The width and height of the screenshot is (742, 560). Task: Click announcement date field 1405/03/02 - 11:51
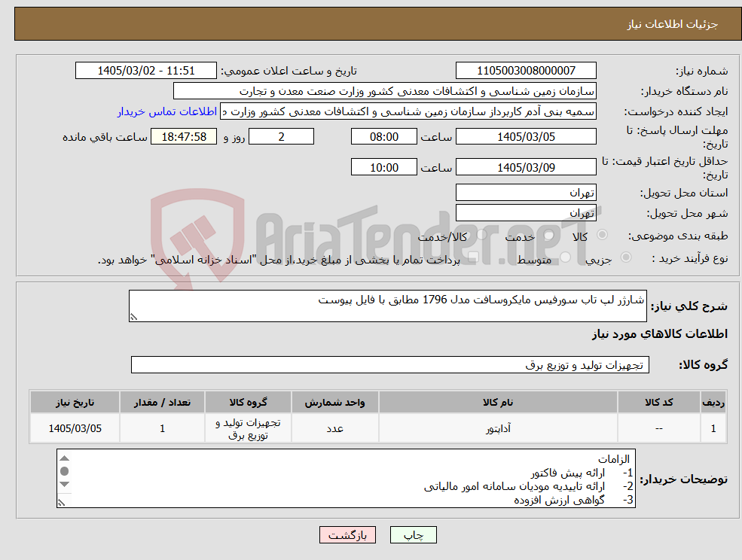tap(145, 71)
